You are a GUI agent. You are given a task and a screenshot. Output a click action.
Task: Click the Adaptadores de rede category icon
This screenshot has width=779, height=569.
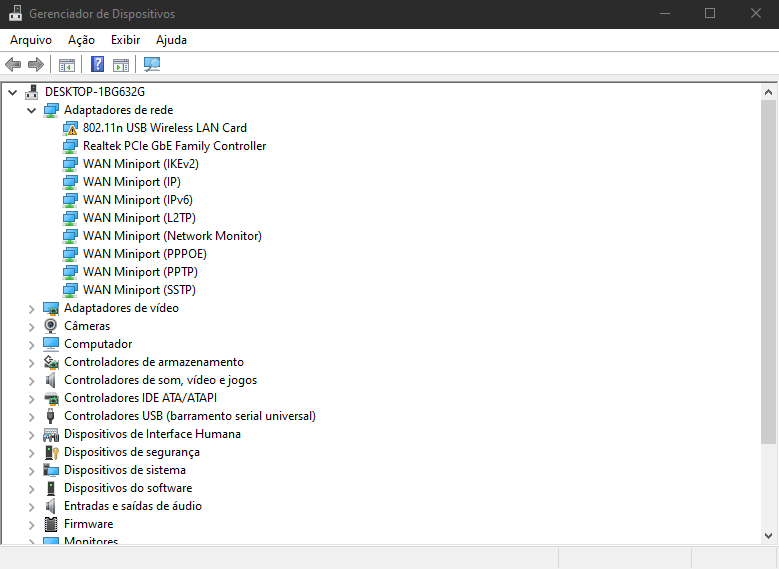[51, 110]
